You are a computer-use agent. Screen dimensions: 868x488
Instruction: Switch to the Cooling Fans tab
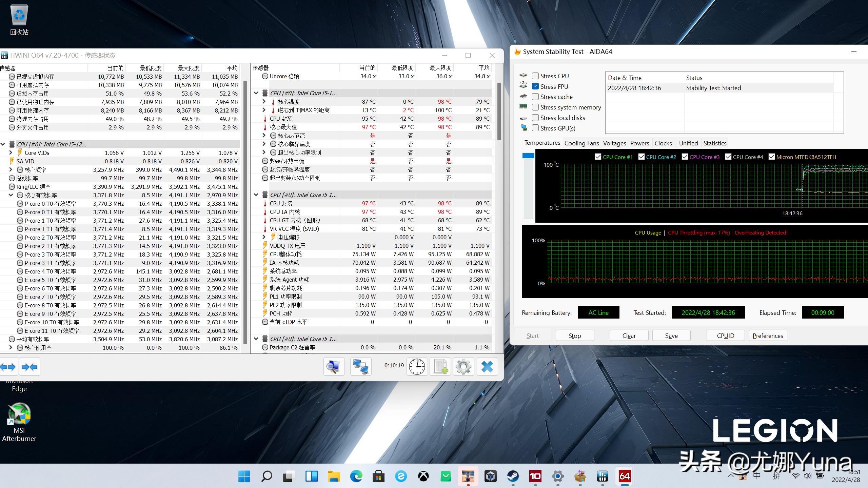pos(581,143)
